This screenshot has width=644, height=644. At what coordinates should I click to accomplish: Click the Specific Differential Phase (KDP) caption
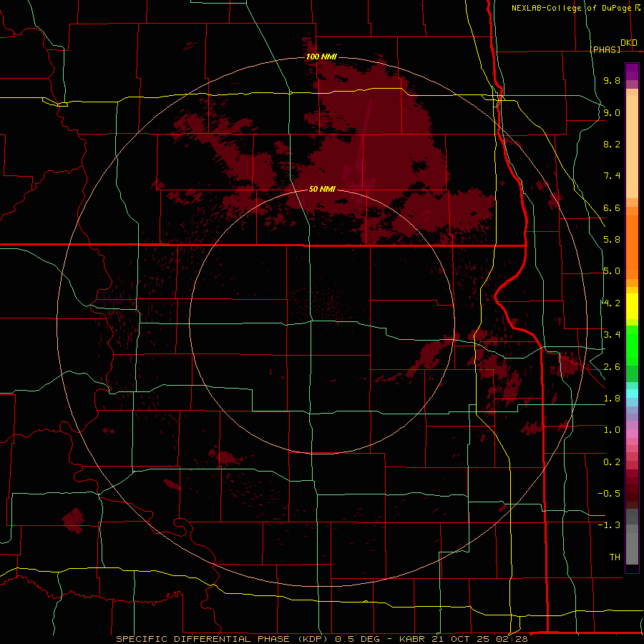pos(223,639)
